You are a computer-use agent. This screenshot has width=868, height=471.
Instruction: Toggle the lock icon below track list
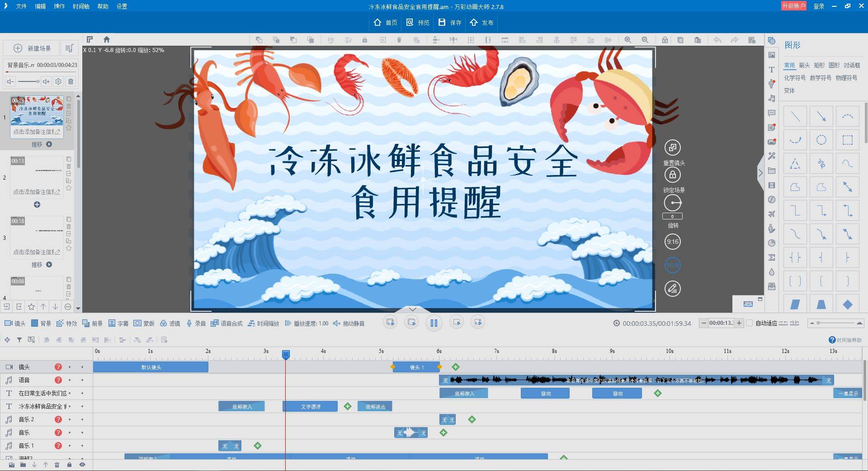point(69,465)
